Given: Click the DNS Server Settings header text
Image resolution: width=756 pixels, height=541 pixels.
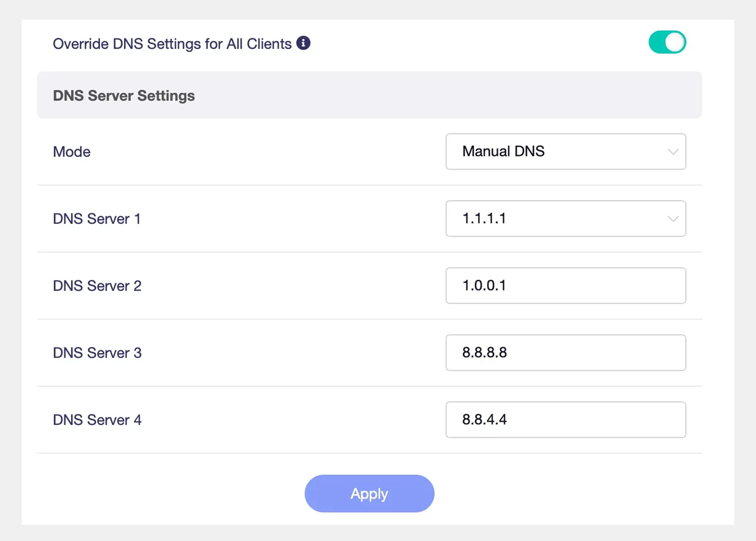Looking at the screenshot, I should 124,96.
